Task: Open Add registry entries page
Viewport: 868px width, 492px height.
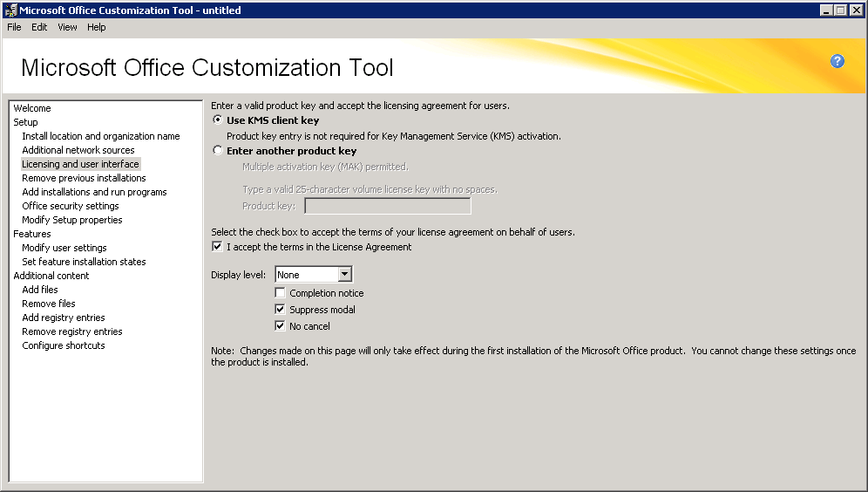Action: [x=63, y=318]
